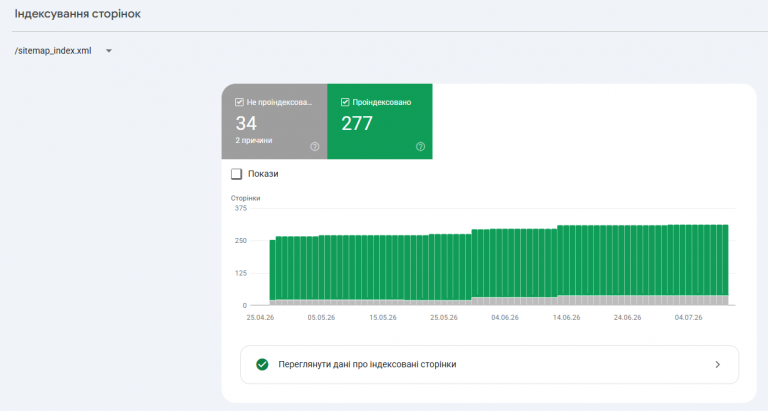Uncheck the Не проіндексовано checkbox
768x411 pixels.
click(x=239, y=102)
